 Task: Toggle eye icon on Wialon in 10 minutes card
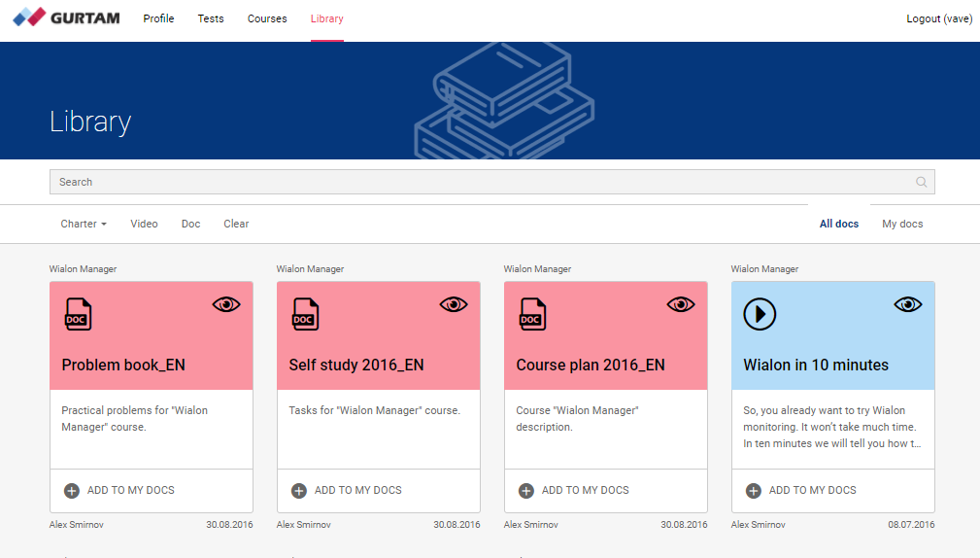point(908,304)
